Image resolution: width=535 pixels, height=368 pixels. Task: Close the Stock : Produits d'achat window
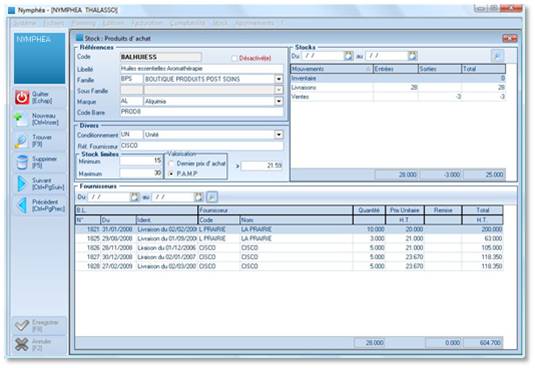coord(510,39)
